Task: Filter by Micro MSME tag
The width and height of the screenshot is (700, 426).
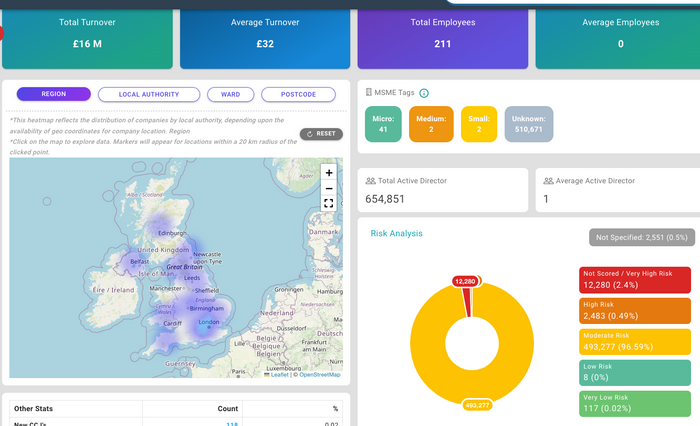Action: (x=383, y=123)
